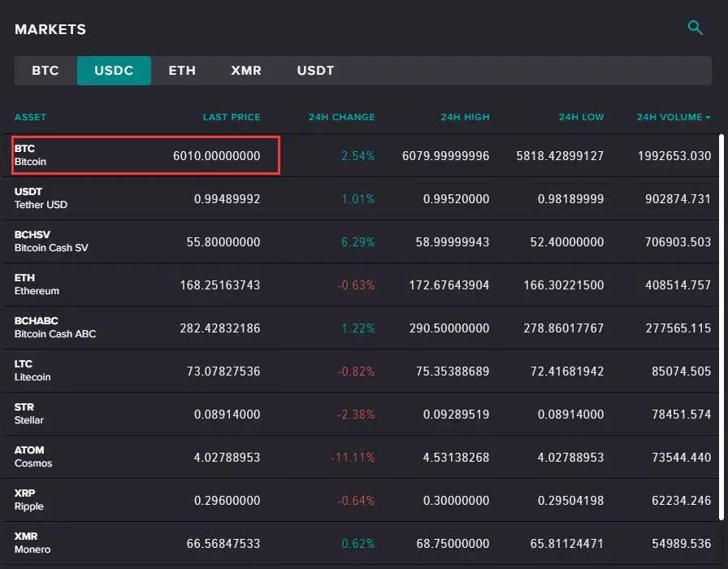This screenshot has height=569, width=728.
Task: Click BCHSV 24H high 58.99999943
Action: pos(453,242)
